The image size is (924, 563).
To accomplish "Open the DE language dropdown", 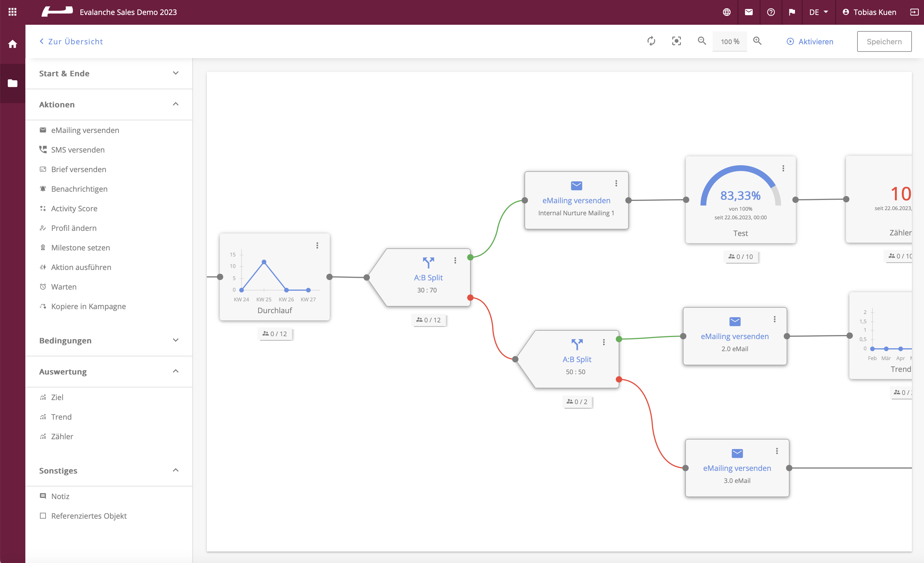I will coord(818,12).
